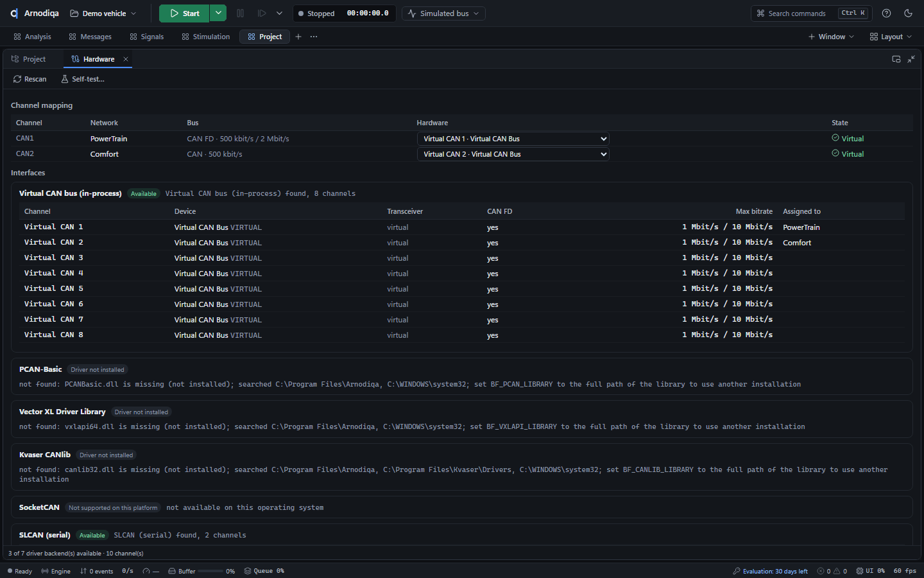Switch to the Analysis tab
The image size is (924, 578).
(32, 37)
